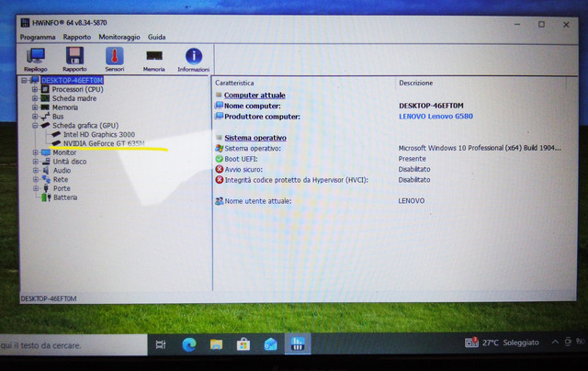
Task: Expand the Porte tree node
Action: click(x=35, y=188)
